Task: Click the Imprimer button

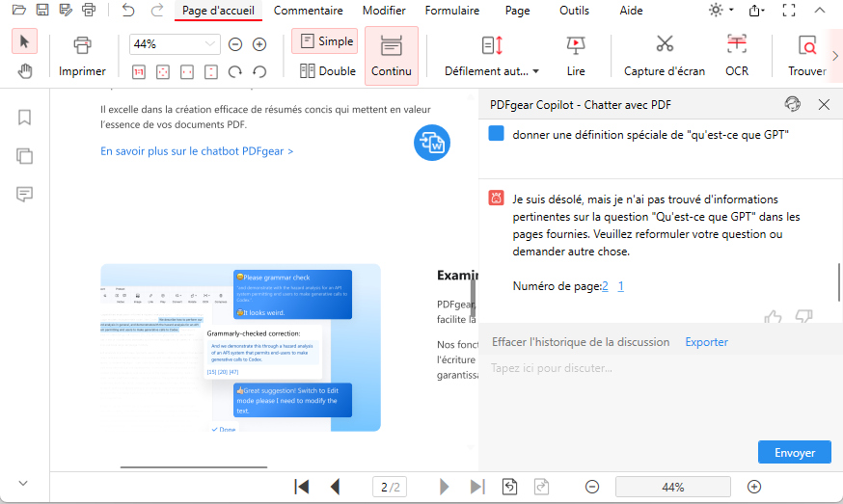Action: (x=82, y=57)
